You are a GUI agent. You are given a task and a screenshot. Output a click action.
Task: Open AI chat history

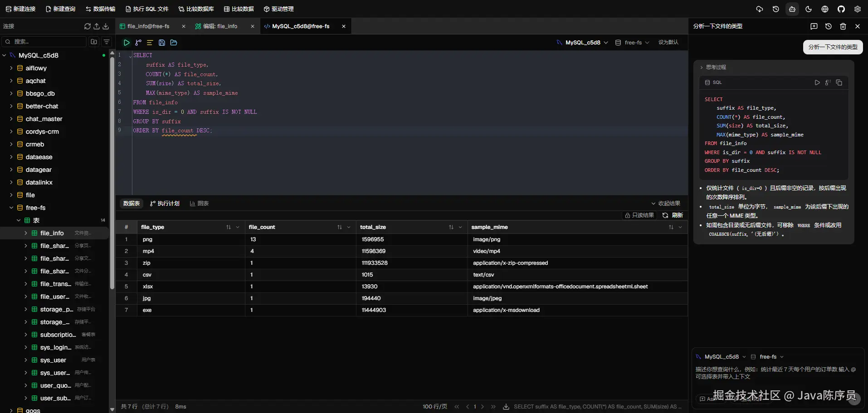829,26
